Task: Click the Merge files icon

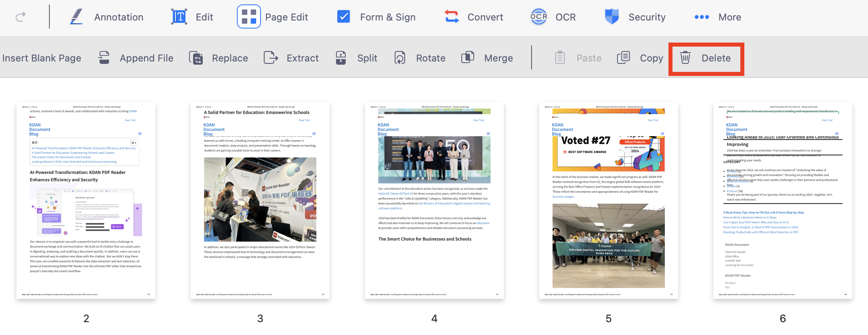Action: 468,58
